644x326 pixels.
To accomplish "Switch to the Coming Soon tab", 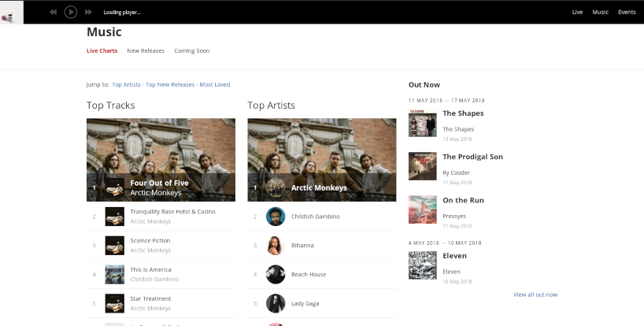I will tap(192, 50).
